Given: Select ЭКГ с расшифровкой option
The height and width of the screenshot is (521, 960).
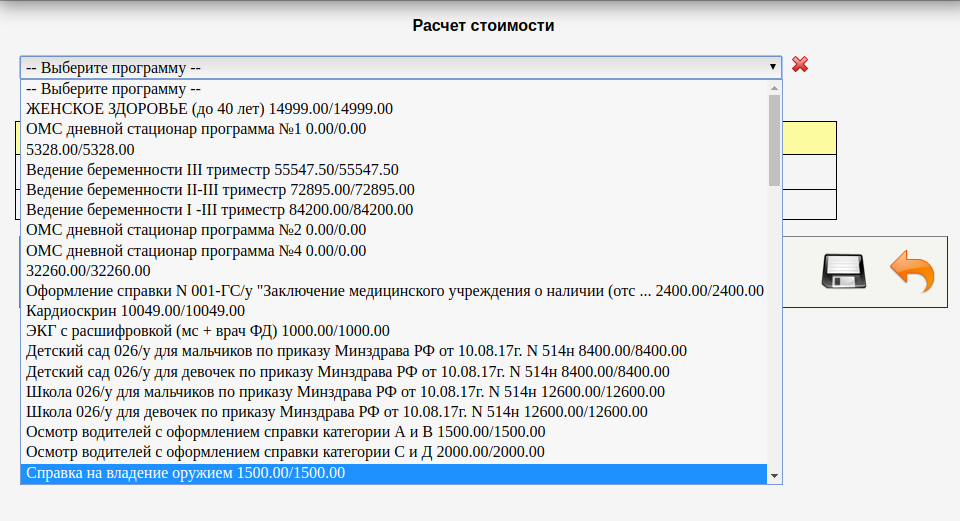Looking at the screenshot, I should [208, 331].
